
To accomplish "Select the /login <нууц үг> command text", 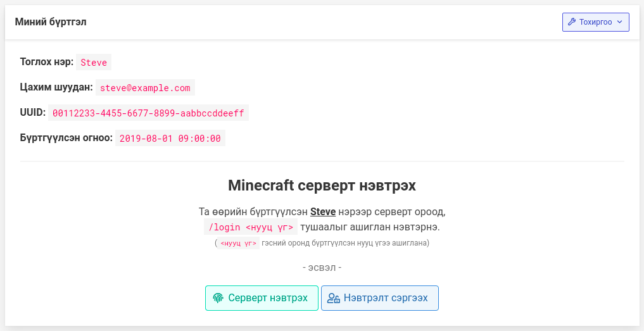I will point(251,227).
